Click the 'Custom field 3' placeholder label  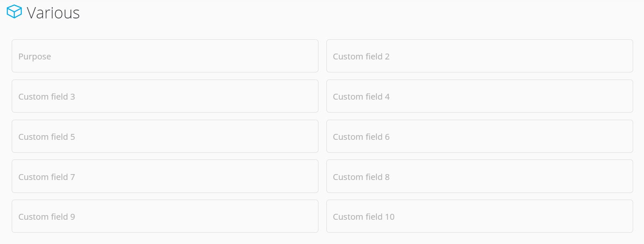(47, 97)
